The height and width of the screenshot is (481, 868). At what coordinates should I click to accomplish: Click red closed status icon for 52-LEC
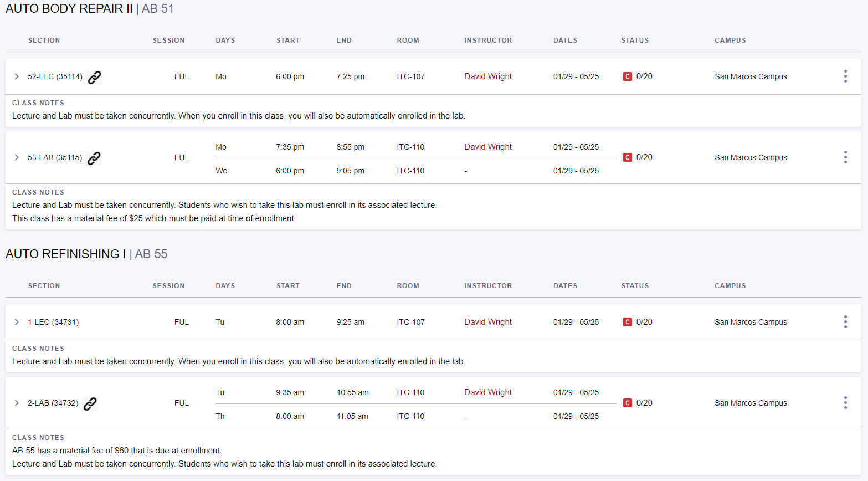[627, 76]
